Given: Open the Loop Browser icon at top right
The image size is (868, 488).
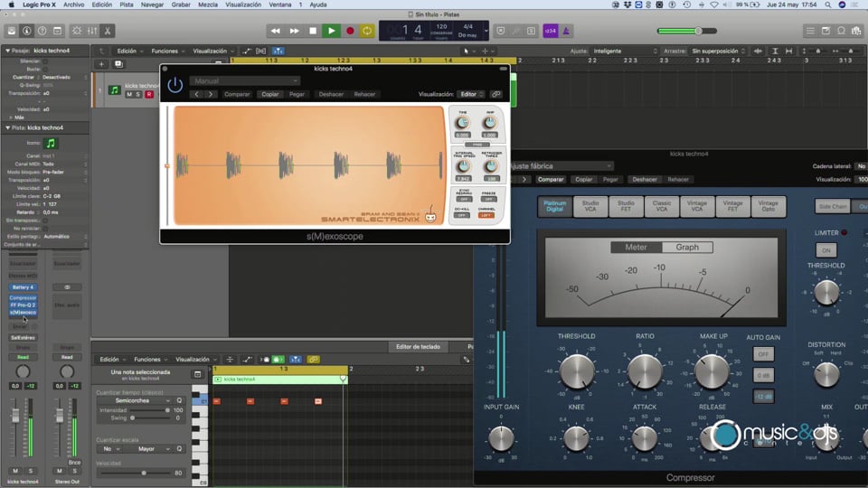Looking at the screenshot, I should [842, 31].
